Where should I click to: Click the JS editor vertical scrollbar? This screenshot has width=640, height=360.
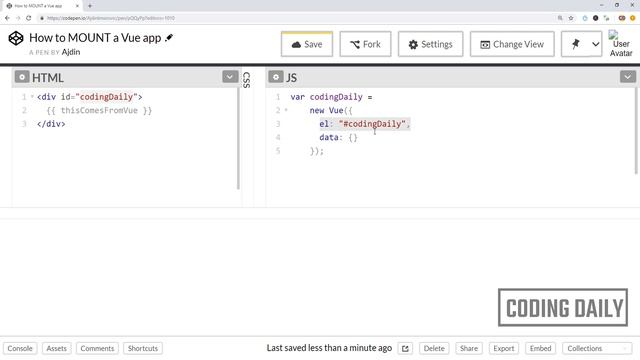point(636,131)
